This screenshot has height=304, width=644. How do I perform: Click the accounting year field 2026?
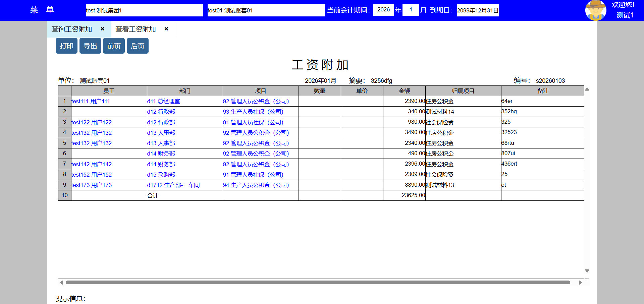coord(383,10)
